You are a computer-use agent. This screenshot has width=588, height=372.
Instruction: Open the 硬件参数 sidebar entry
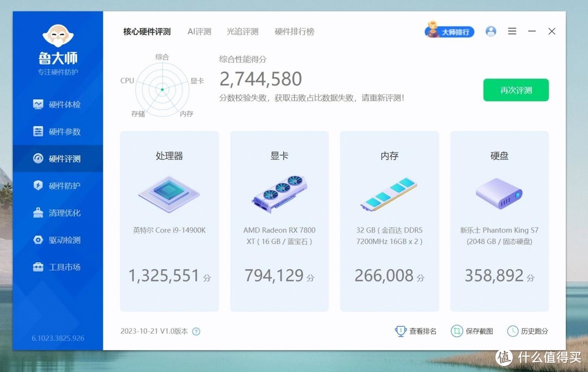coord(58,132)
